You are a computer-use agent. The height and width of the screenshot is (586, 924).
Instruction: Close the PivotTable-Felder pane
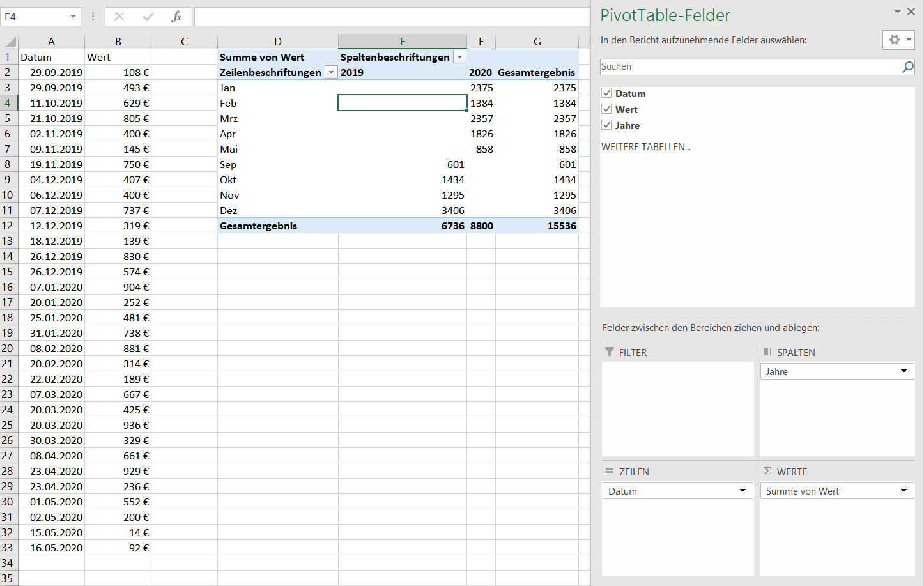point(911,12)
